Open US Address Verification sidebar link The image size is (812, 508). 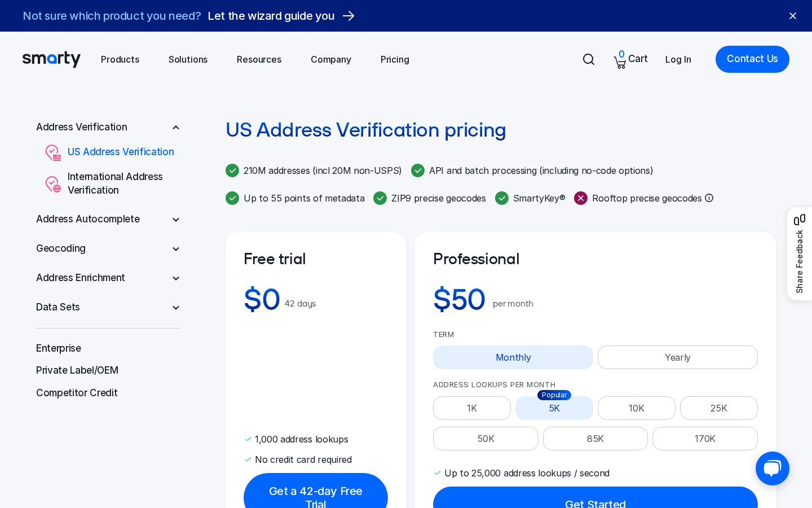tap(121, 152)
